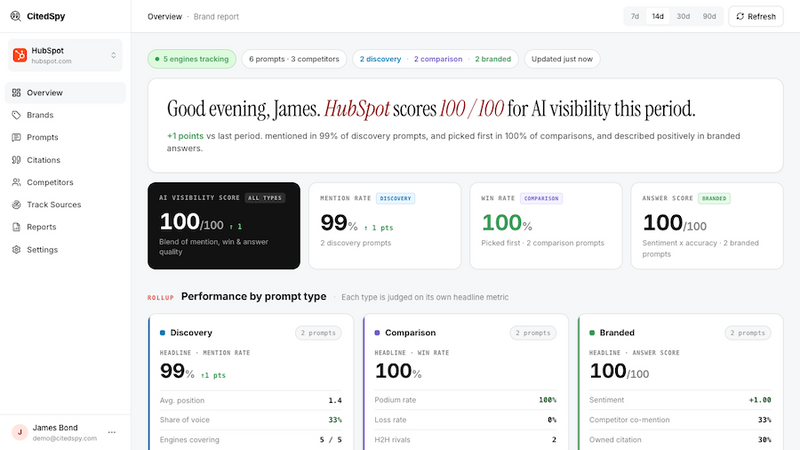Click the Track Sources icon

coord(16,205)
